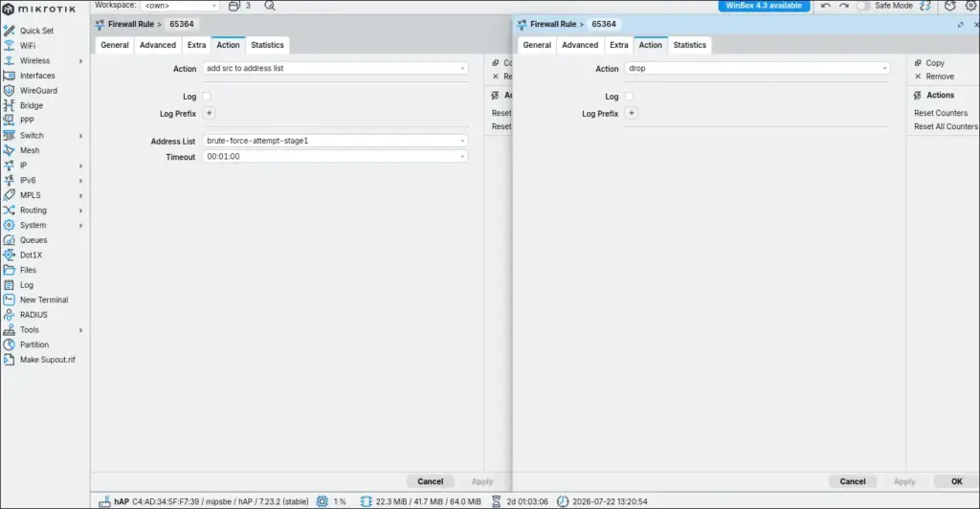Click the MPLS sidebar icon

(x=10, y=195)
